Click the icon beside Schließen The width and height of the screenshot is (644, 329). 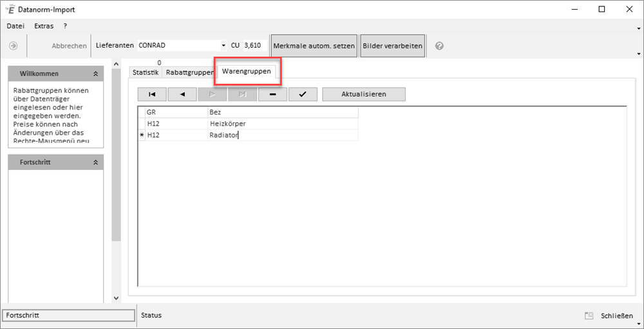coord(589,315)
